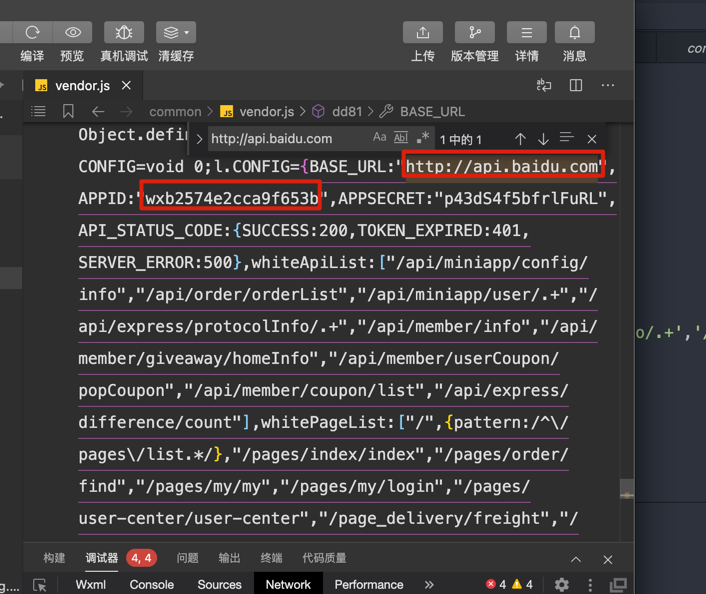Screen dimensions: 706x594
Task: Go to previous match with up arrow
Action: (x=520, y=139)
